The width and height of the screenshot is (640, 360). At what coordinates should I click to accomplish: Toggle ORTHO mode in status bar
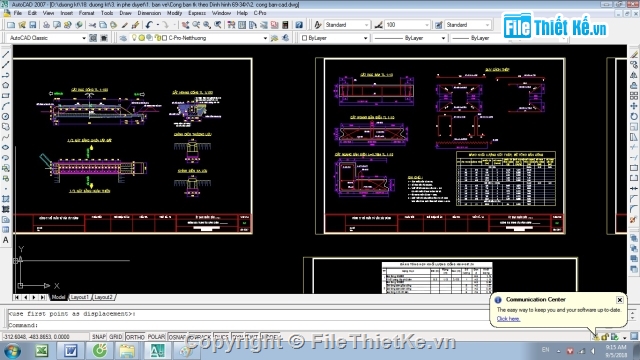pos(135,337)
